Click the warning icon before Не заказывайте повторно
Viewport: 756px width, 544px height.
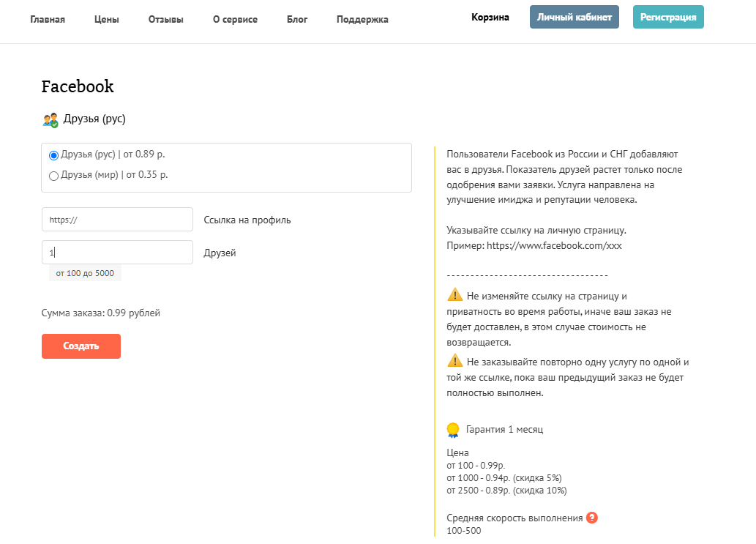pos(454,360)
